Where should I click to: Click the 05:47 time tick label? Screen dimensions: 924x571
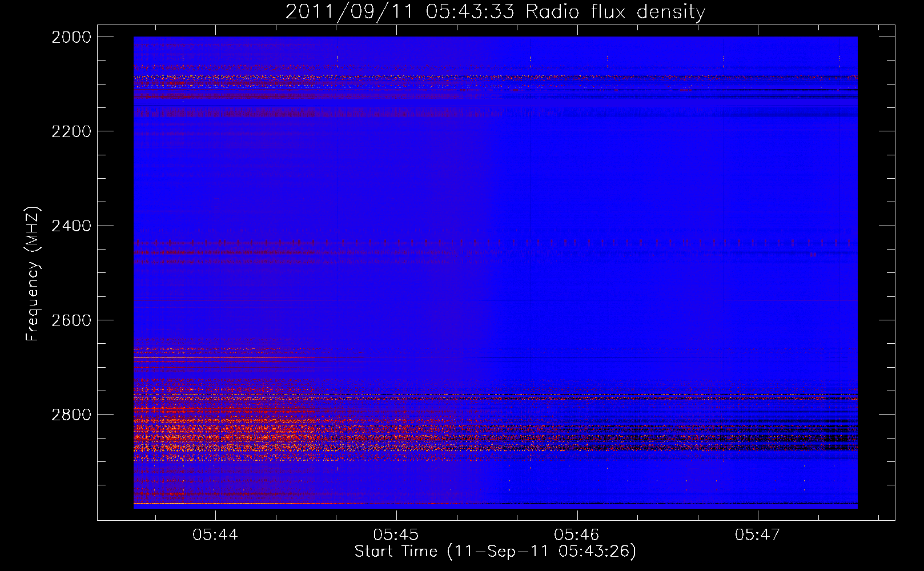tap(757, 535)
